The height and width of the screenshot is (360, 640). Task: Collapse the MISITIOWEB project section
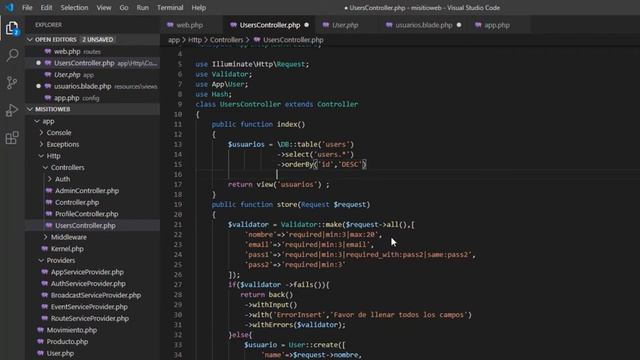(x=29, y=109)
